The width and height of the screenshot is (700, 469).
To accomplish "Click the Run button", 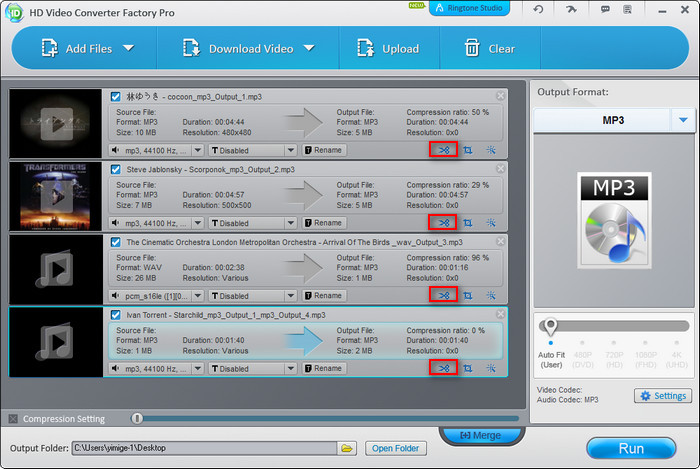I will click(x=631, y=448).
